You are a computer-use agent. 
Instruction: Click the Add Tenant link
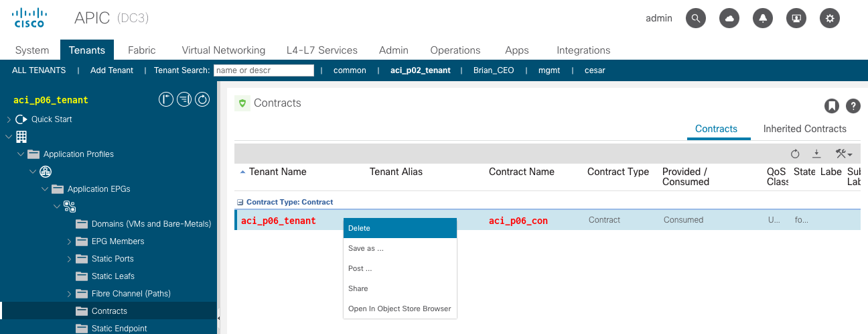112,70
